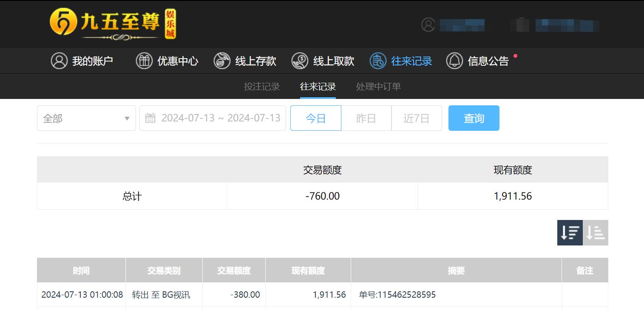Open the 处理中订单 tab
Image resolution: width=644 pixels, height=310 pixels.
click(x=378, y=86)
